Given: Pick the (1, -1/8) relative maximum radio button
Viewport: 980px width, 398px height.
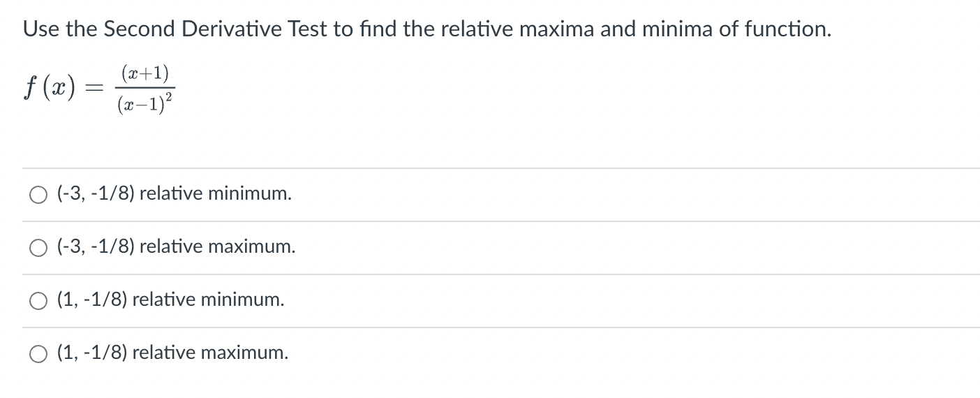Looking at the screenshot, I should [38, 354].
